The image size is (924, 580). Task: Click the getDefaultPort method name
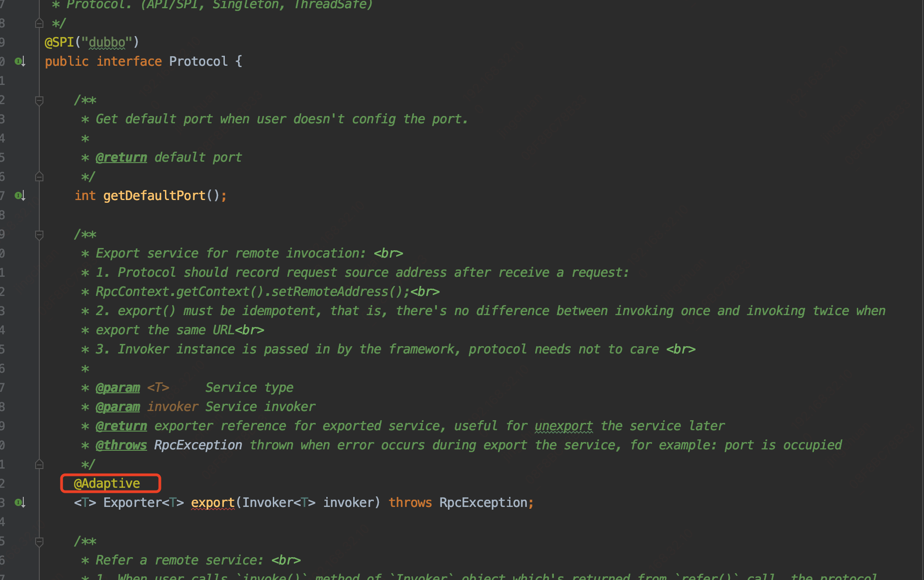point(154,195)
